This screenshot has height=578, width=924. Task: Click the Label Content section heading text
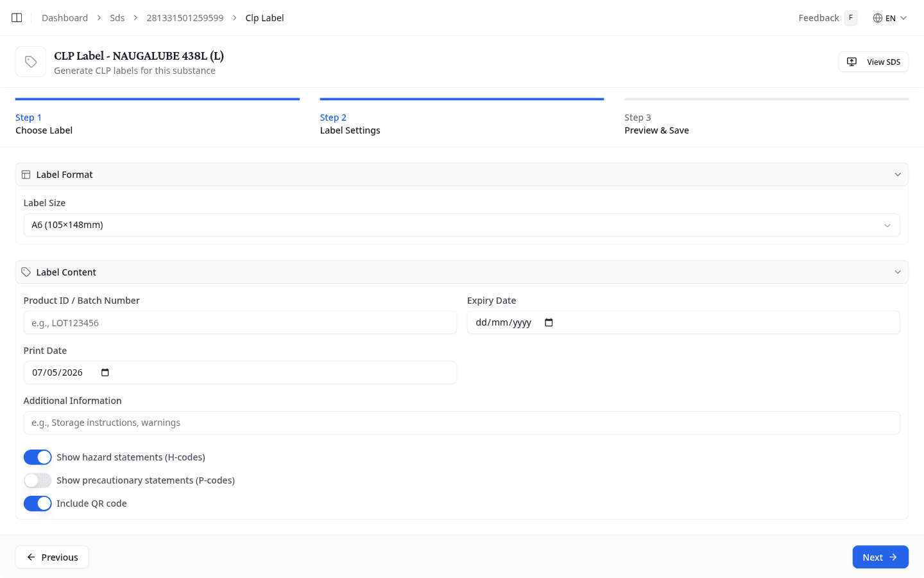[66, 272]
